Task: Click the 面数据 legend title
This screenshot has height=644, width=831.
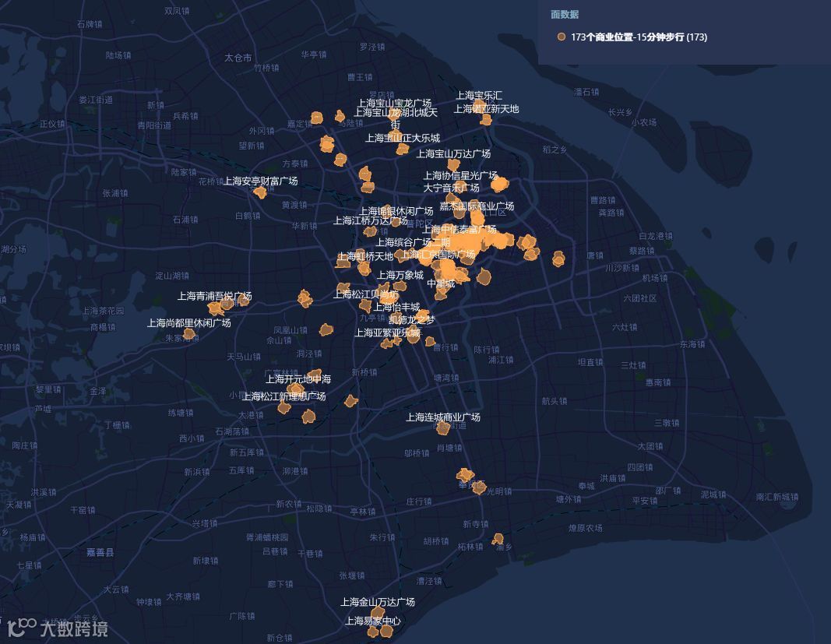Action: 565,14
